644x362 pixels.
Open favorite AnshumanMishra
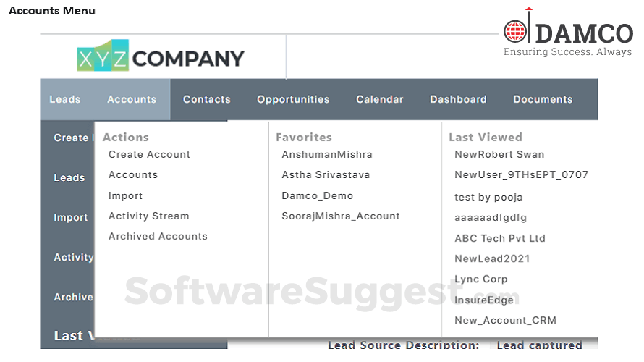tap(327, 154)
